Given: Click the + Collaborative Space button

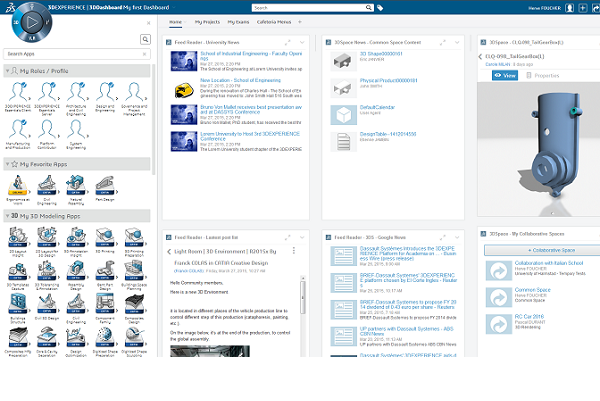Looking at the screenshot, I should 543,250.
